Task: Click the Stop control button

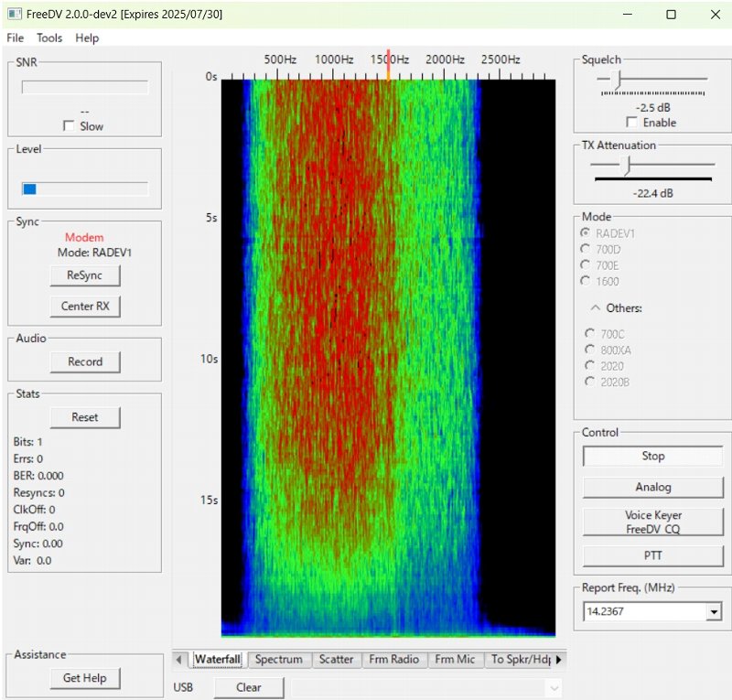Action: pos(653,457)
